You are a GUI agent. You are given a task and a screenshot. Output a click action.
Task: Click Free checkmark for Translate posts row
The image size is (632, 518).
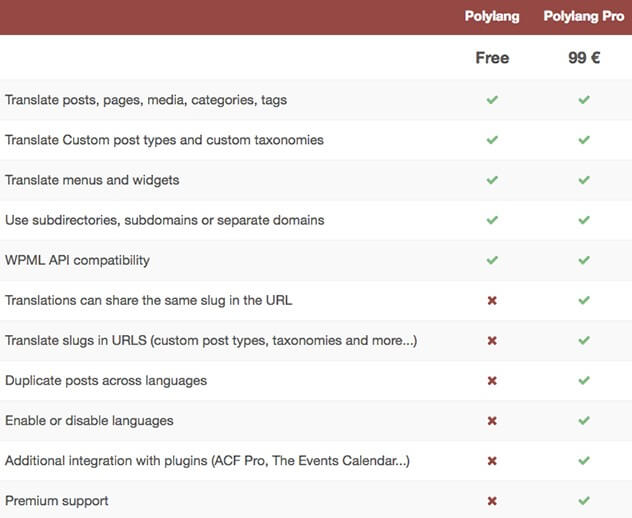[492, 100]
